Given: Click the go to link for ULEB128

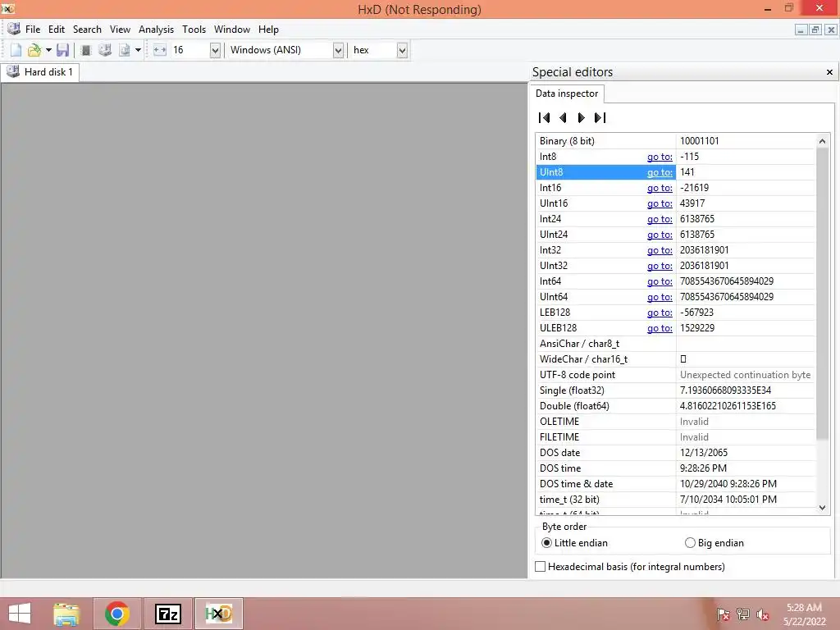Looking at the screenshot, I should [660, 328].
